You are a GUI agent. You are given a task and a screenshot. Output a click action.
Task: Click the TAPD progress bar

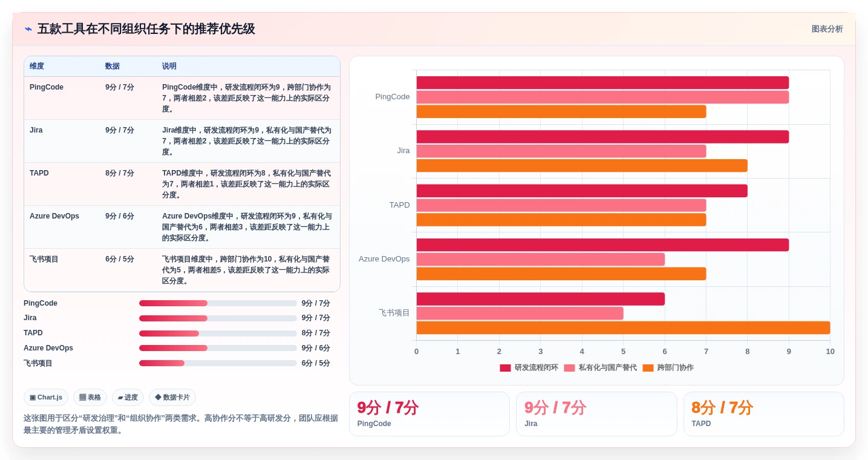tap(218, 333)
